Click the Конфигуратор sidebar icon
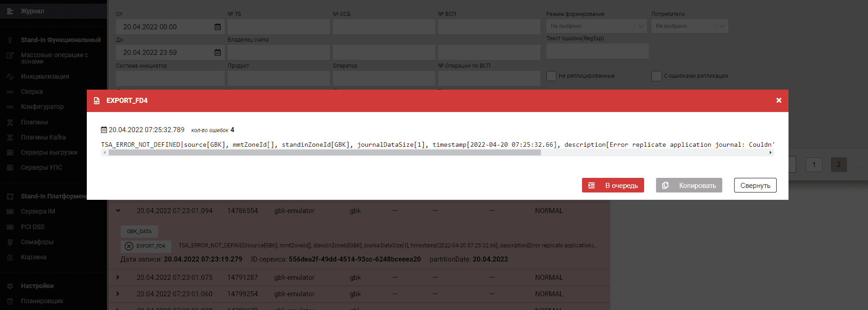 [10, 107]
